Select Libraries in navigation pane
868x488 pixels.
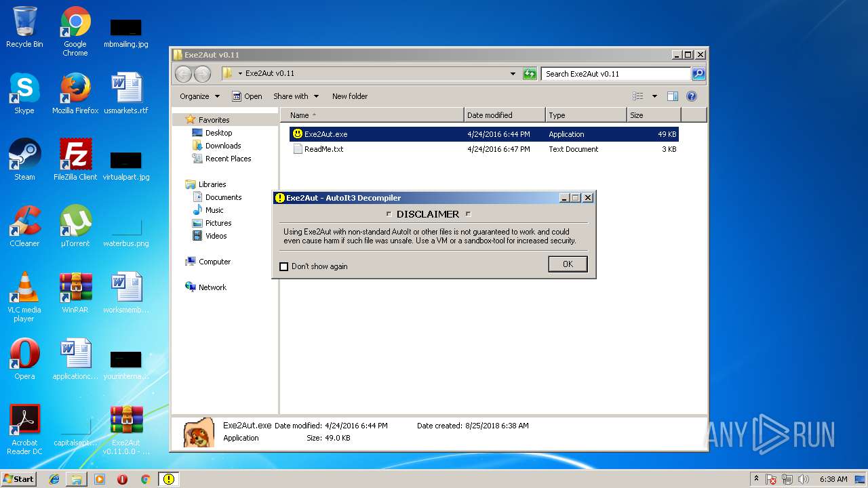pyautogui.click(x=212, y=184)
